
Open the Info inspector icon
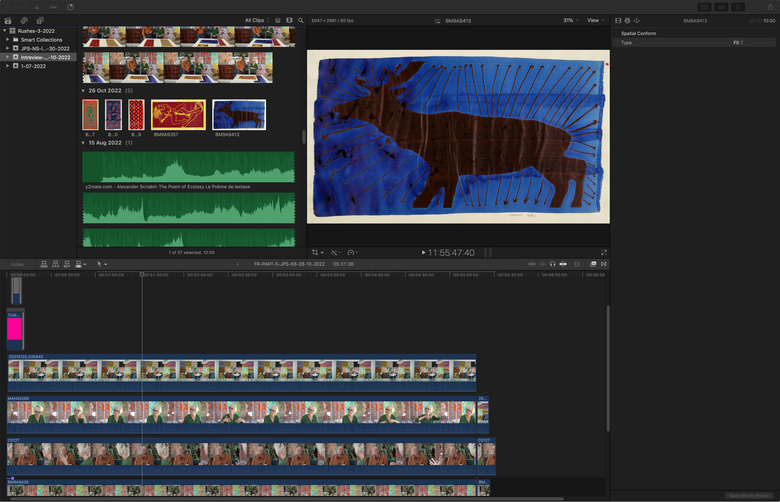tap(627, 20)
